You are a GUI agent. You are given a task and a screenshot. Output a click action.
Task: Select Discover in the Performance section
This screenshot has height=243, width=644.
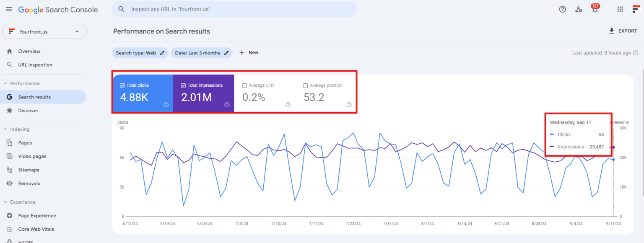(x=29, y=110)
